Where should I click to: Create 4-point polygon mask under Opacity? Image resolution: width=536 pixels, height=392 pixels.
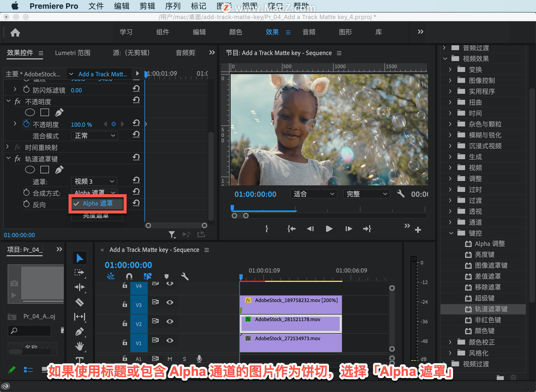tap(45, 113)
